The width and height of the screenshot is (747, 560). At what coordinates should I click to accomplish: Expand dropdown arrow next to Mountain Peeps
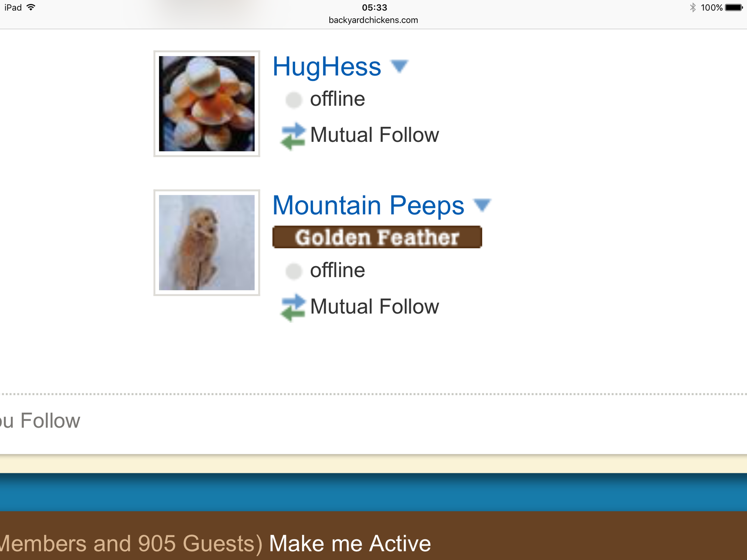(482, 205)
